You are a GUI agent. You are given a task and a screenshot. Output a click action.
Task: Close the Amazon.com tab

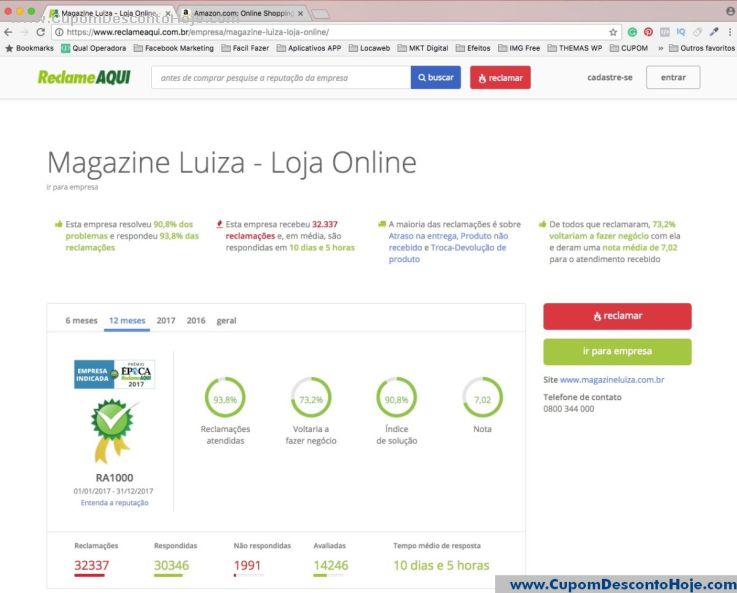(x=300, y=14)
